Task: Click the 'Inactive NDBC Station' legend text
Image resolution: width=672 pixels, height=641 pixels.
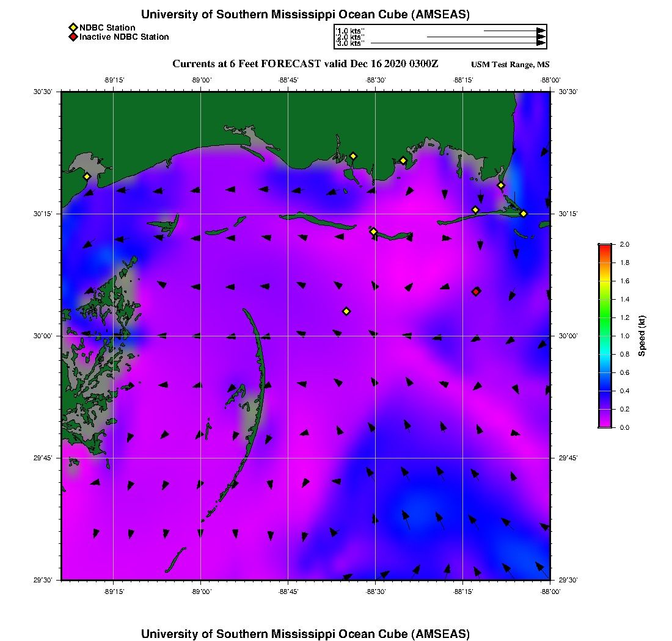Action: 124,37
